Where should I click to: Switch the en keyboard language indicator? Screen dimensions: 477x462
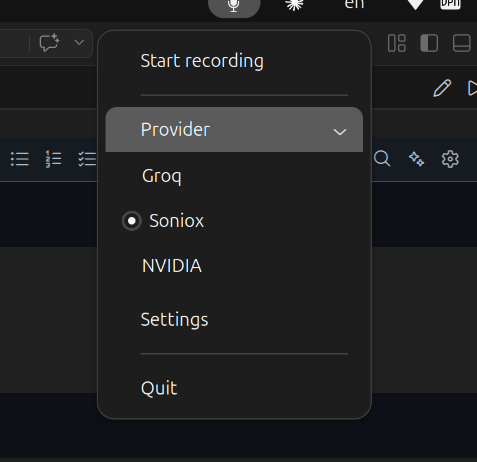354,5
